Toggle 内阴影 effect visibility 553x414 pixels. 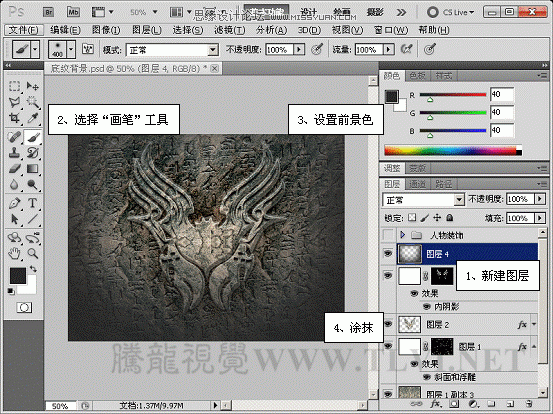(x=427, y=306)
